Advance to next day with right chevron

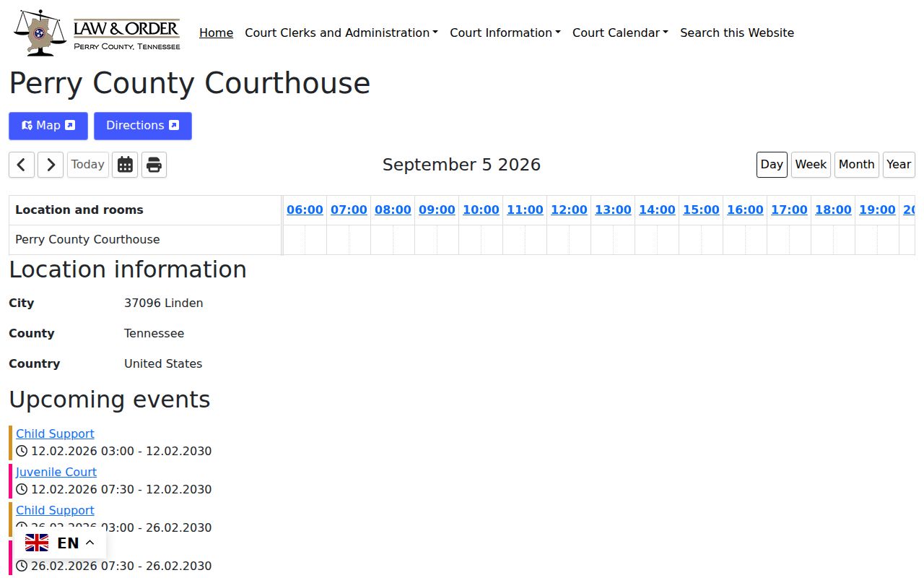click(x=51, y=165)
